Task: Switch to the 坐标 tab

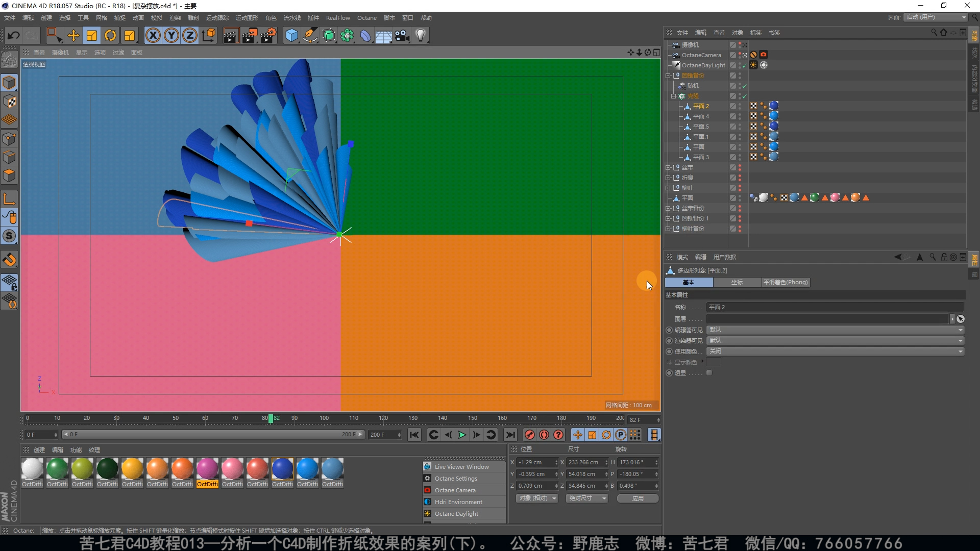Action: 737,282
